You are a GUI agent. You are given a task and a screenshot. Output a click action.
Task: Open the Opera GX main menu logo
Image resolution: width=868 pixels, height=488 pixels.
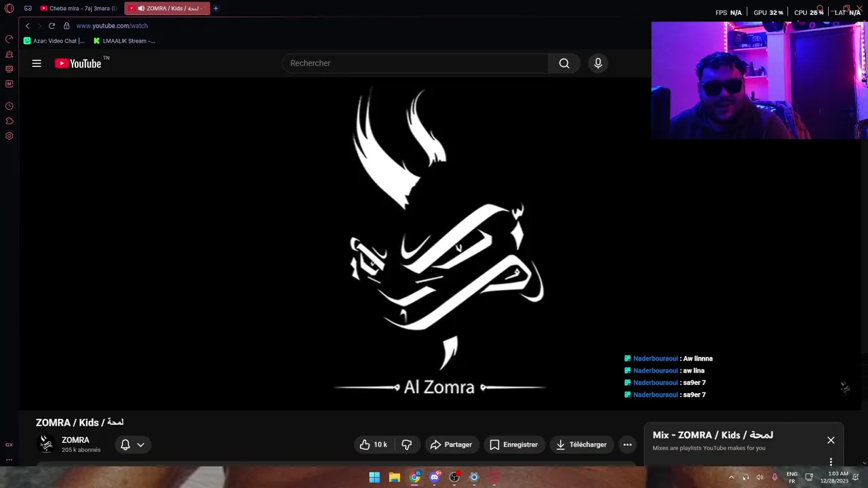9,8
